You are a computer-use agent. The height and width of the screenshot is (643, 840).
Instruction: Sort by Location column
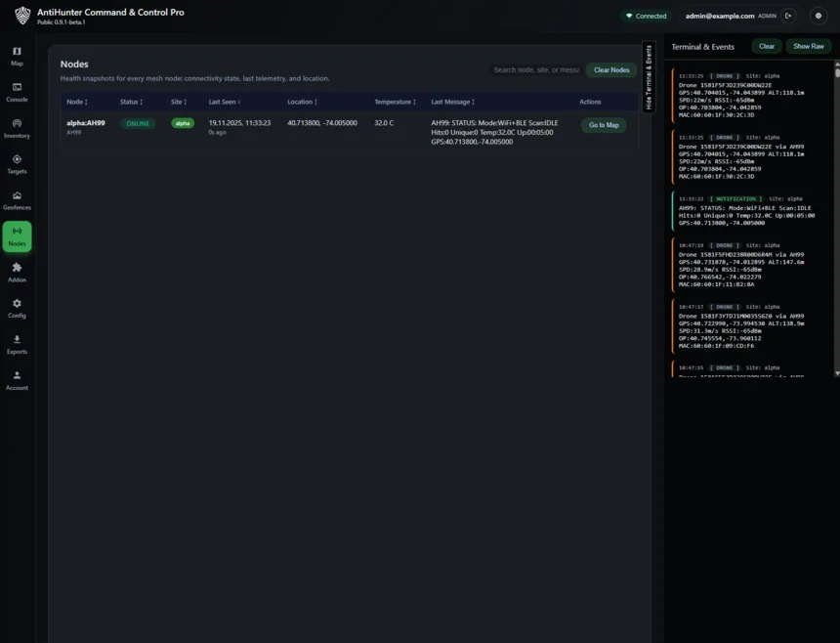pos(302,102)
